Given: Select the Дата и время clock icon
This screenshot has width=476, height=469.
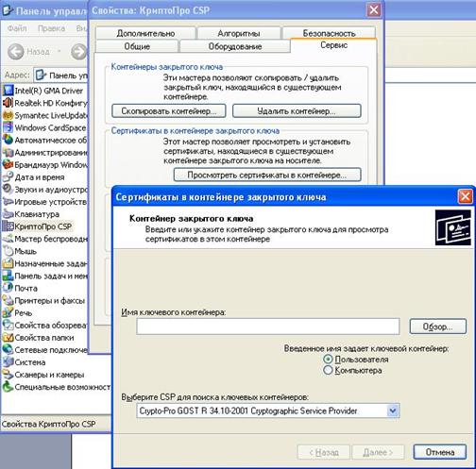Looking at the screenshot, I should coord(8,176).
